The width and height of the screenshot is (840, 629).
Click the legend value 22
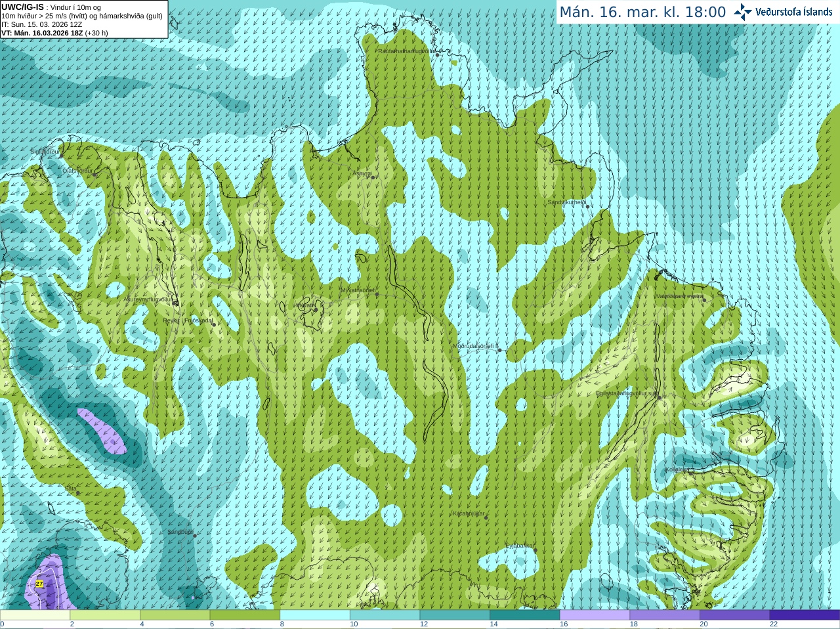click(774, 624)
